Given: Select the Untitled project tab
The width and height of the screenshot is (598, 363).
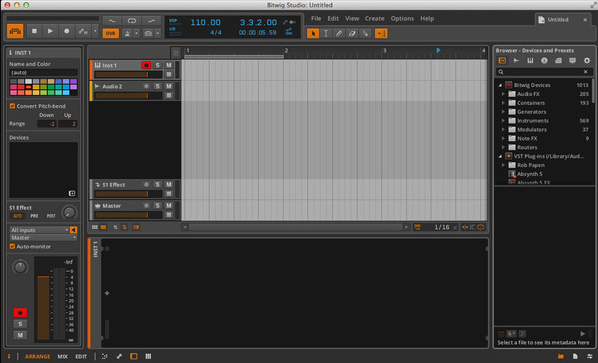Looking at the screenshot, I should click(x=558, y=19).
